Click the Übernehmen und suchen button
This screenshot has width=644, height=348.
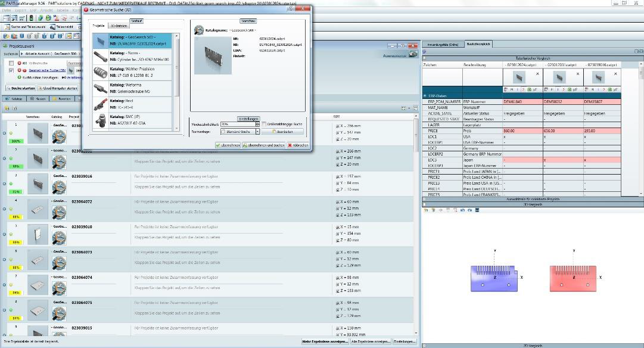(x=263, y=145)
